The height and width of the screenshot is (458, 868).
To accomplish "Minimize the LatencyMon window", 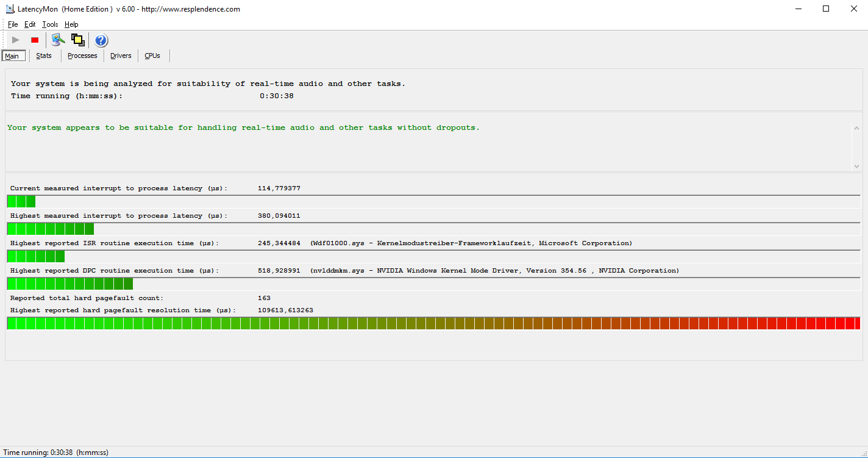I will tap(798, 9).
